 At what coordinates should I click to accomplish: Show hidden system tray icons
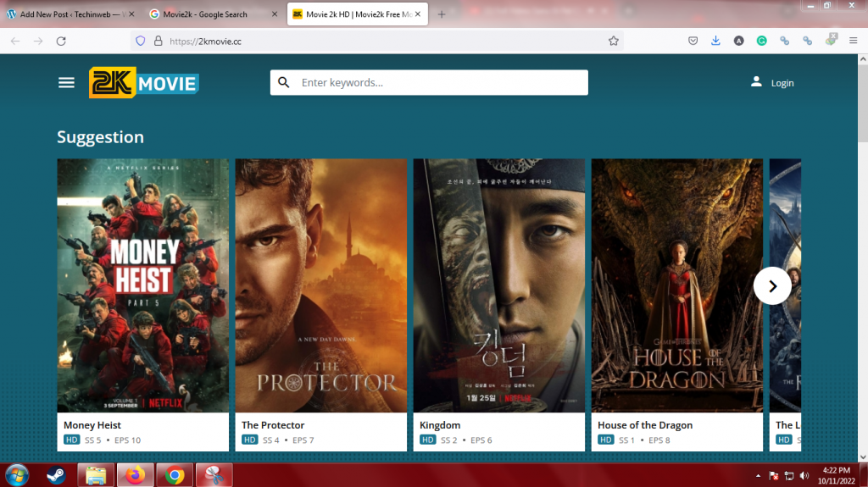[x=758, y=476]
